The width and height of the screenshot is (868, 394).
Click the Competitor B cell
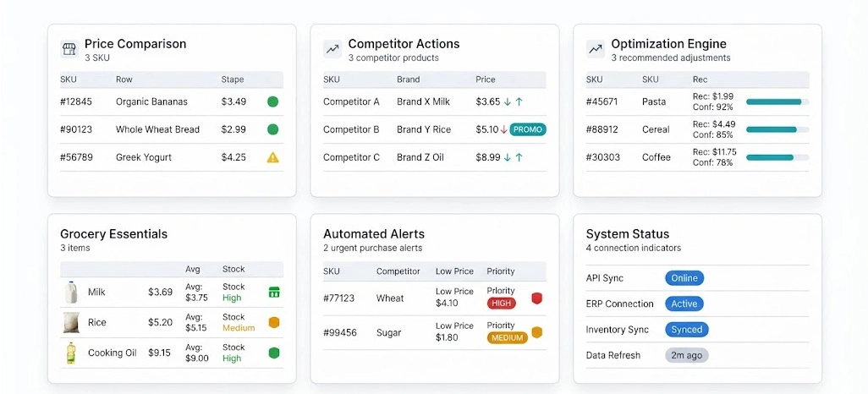(352, 129)
